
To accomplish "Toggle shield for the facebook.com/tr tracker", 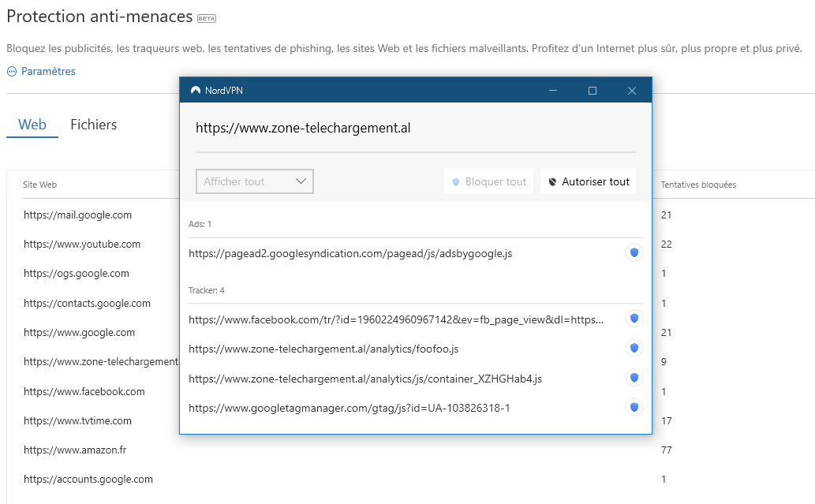I will [x=634, y=318].
